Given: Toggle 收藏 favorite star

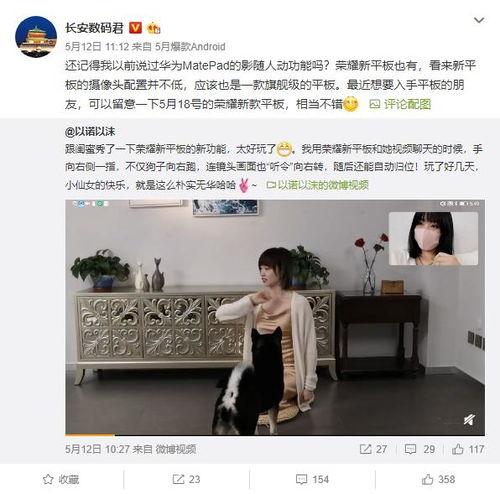Looking at the screenshot, I should click(61, 479).
